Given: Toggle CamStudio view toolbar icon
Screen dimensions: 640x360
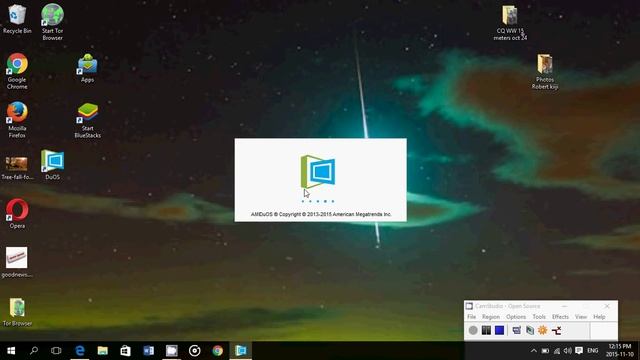Looking at the screenshot, I should 516,330.
